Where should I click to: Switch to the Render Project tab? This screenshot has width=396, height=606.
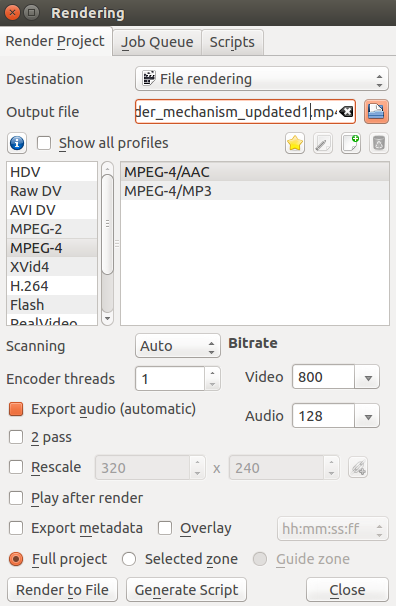pyautogui.click(x=55, y=41)
